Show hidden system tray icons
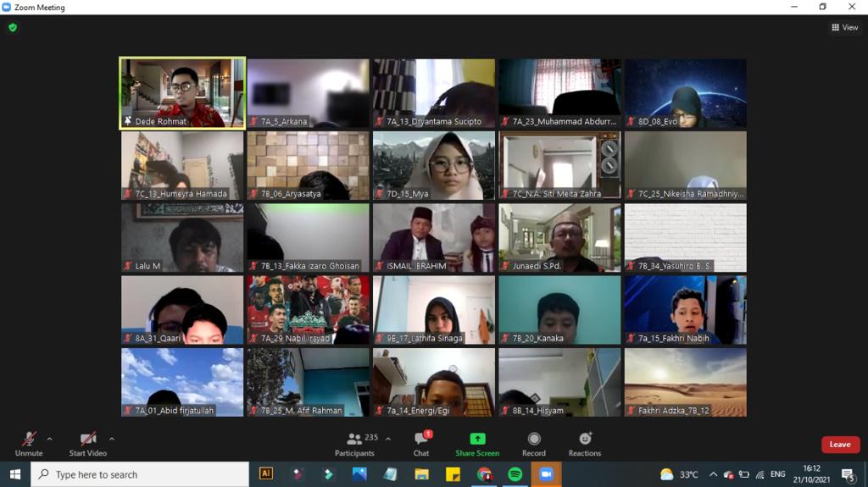The image size is (868, 487). [713, 474]
